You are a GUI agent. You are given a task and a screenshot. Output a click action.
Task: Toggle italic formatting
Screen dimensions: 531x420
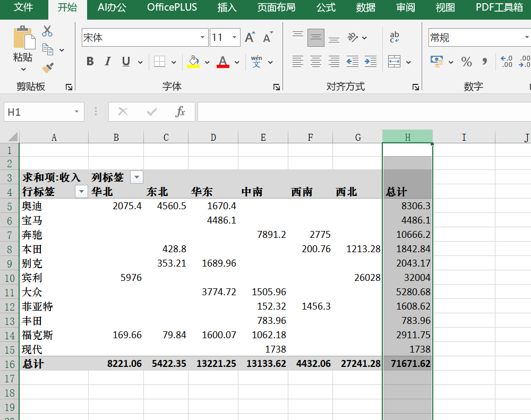108,61
